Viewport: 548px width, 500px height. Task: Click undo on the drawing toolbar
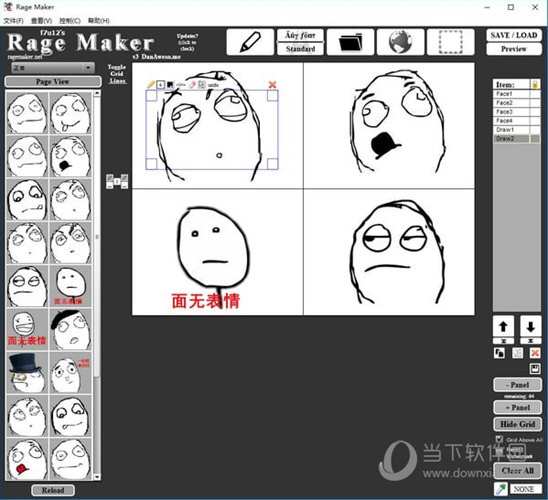(x=213, y=85)
